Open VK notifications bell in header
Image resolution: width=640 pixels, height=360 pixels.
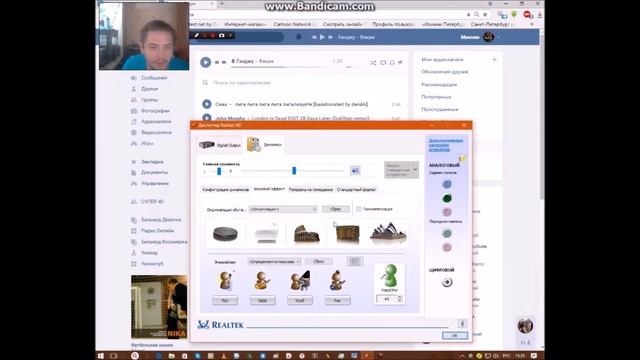point(298,37)
